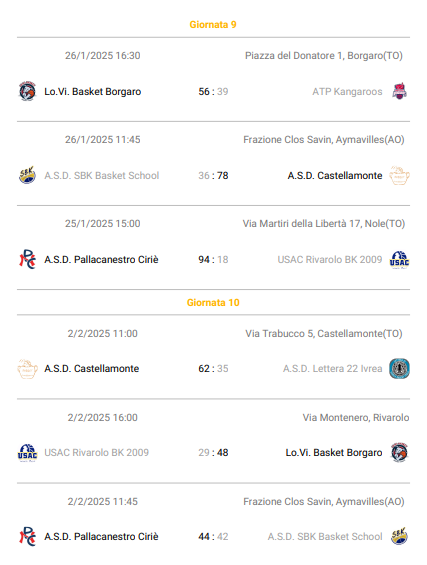Click the match date 26/1/2025 16:30
427x565 pixels.
point(103,55)
